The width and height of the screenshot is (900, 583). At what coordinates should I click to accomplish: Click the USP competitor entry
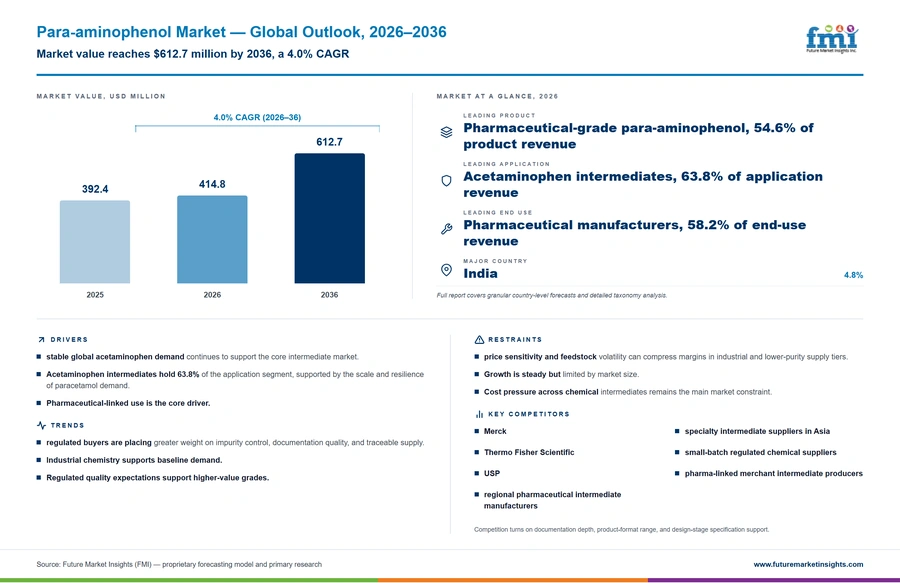[x=492, y=473]
